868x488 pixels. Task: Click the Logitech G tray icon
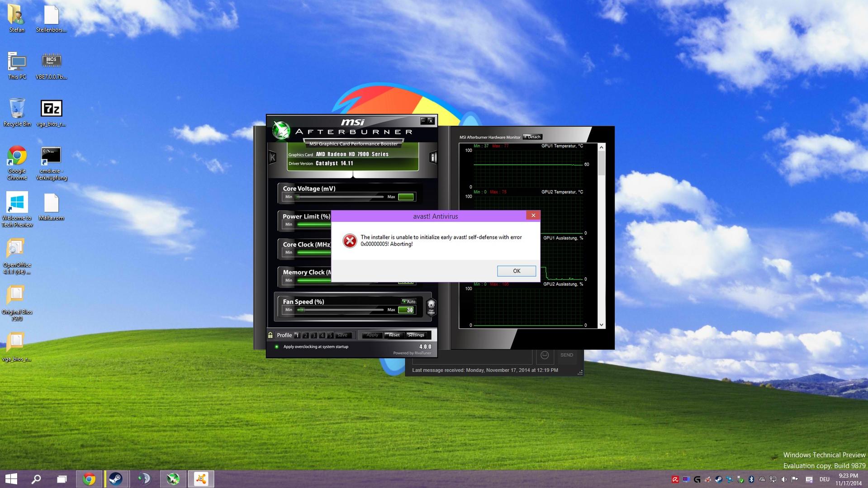697,479
